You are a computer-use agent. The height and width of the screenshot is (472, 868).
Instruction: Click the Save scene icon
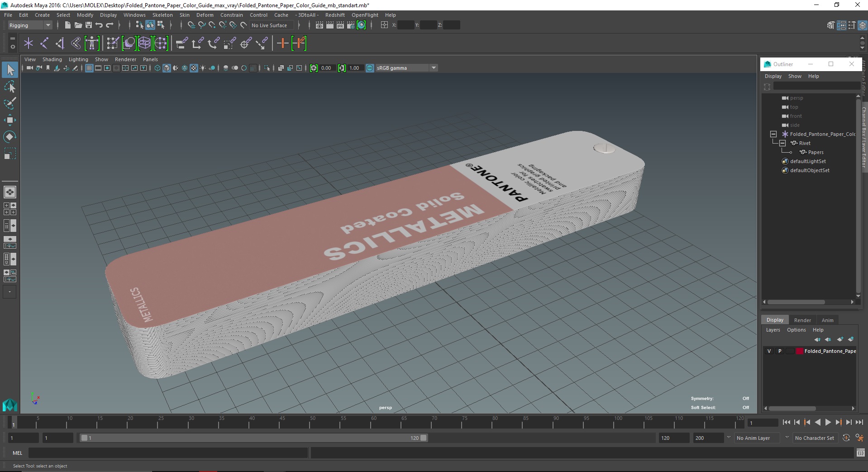(x=89, y=25)
